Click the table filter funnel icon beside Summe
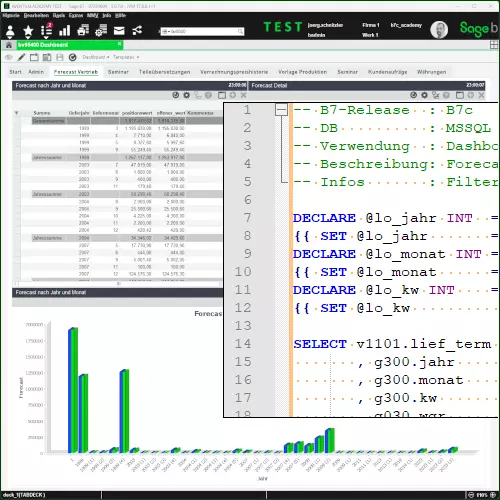Image resolution: width=500 pixels, height=500 pixels. [16, 113]
